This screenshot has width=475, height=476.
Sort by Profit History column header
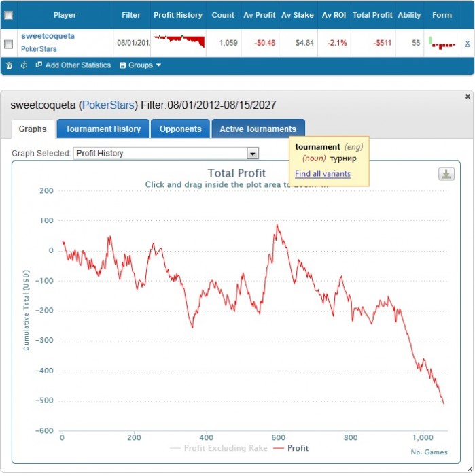point(178,15)
